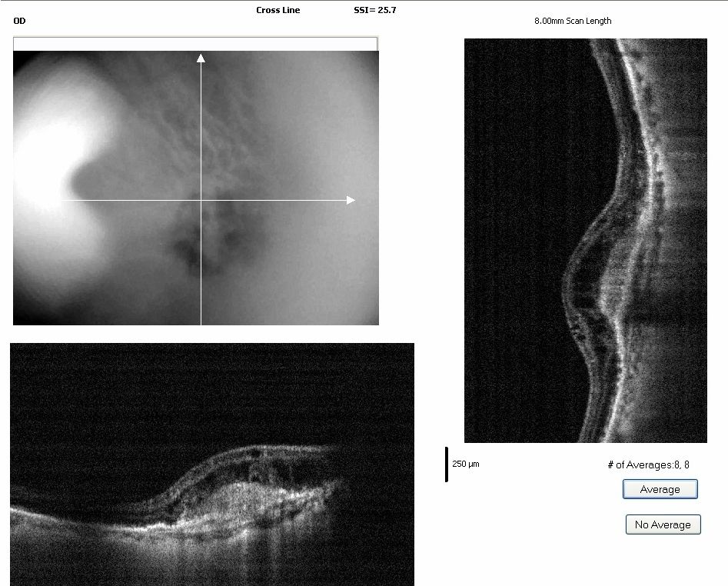Click the OD eye label

click(x=20, y=21)
